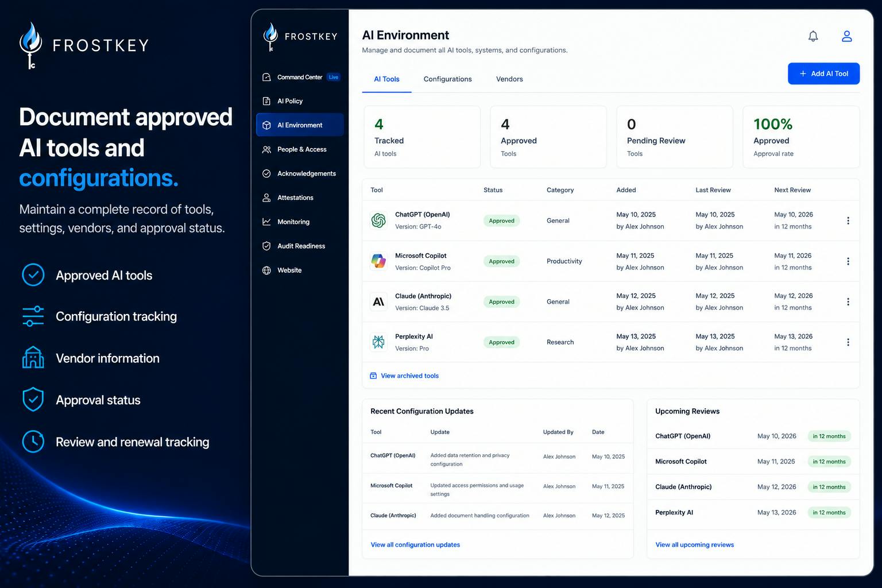Click the Approved status badge for ChatGPT

(501, 220)
